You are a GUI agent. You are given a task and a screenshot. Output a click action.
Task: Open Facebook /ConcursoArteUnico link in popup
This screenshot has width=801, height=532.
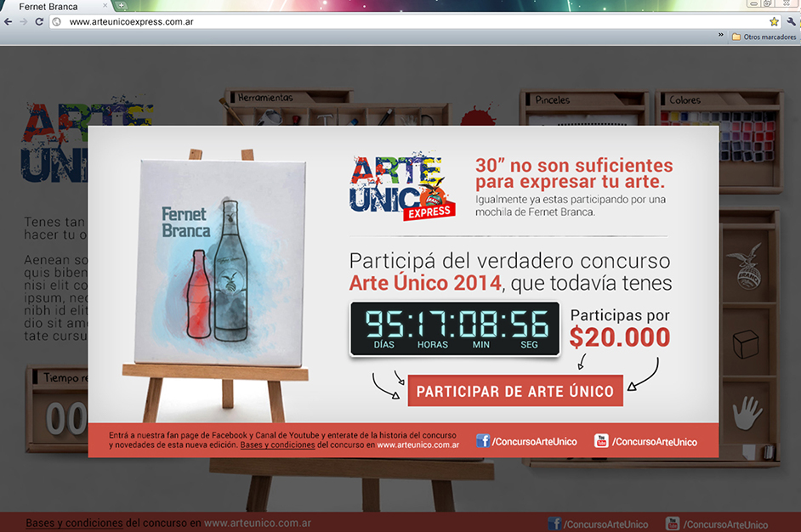point(534,442)
